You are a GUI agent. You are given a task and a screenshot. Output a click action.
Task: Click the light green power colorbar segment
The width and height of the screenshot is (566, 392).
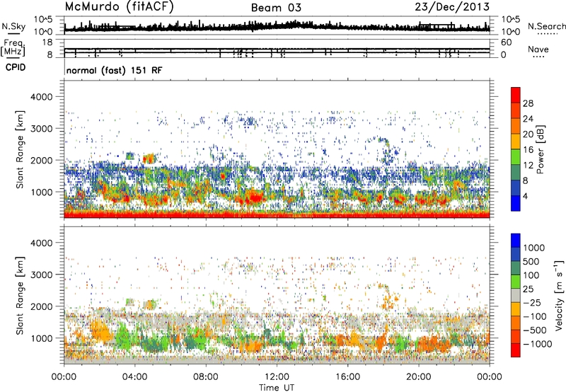[x=516, y=157]
